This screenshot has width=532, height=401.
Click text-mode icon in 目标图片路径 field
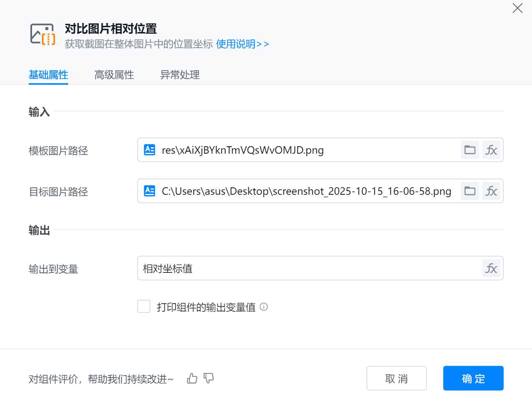(x=150, y=191)
